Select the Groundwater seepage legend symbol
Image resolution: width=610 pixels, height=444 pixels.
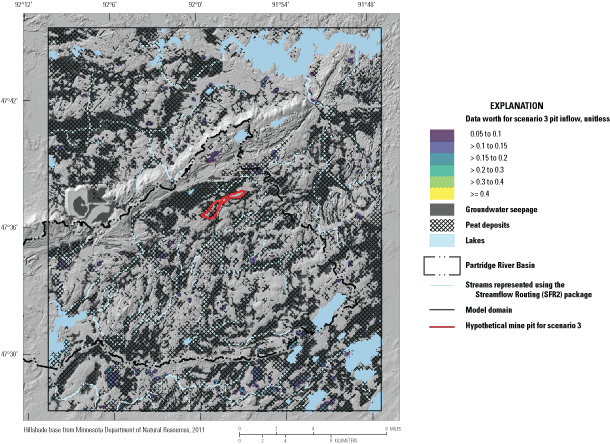coord(441,208)
